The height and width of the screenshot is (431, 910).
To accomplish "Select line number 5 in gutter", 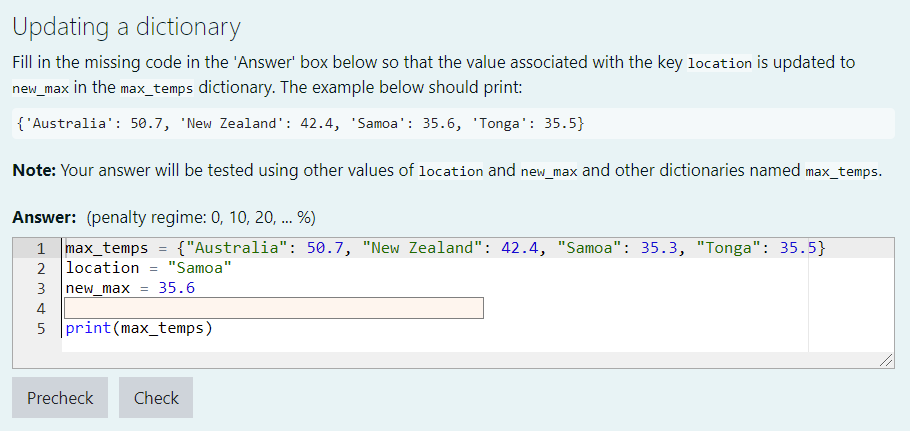I will 41,328.
